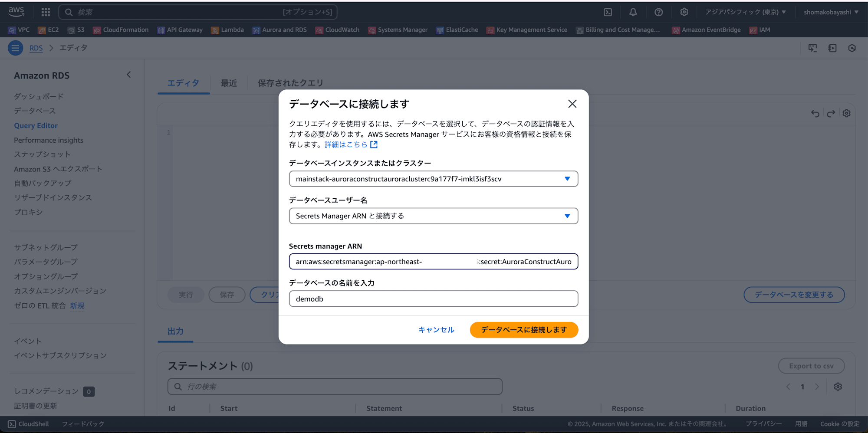Image resolution: width=868 pixels, height=433 pixels.
Task: Open the notifications bell
Action: pos(633,12)
